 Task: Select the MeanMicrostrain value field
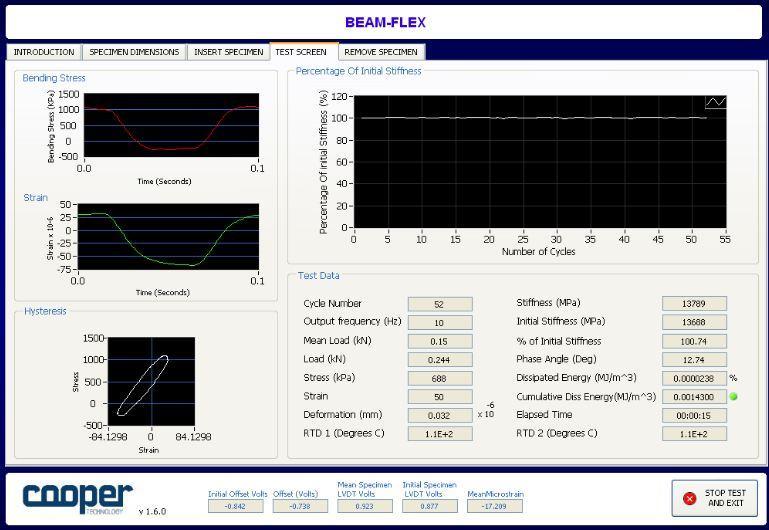[x=494, y=506]
